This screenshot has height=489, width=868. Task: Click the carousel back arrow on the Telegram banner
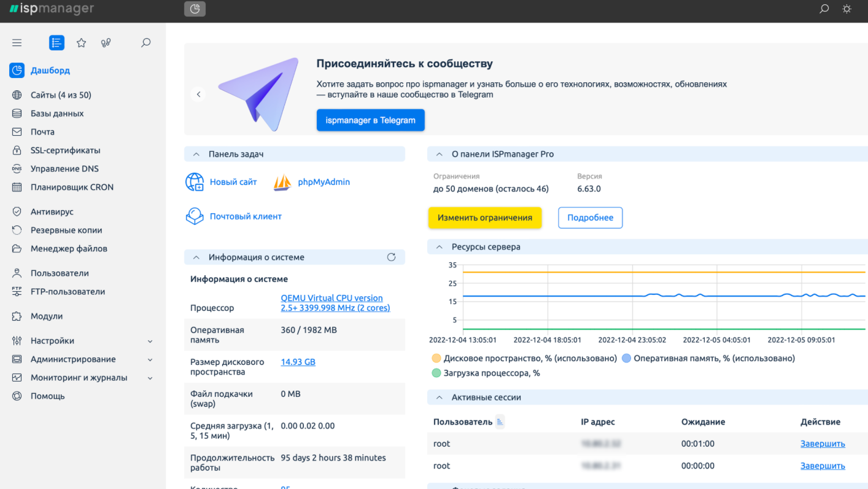pos(198,94)
